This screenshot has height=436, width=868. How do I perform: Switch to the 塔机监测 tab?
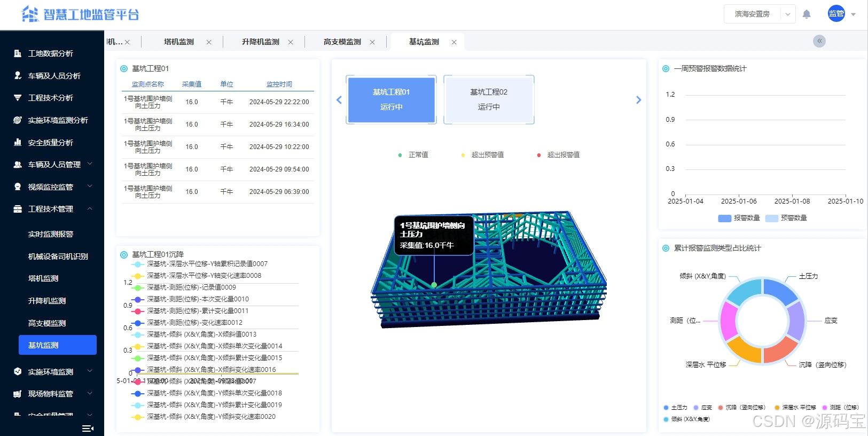(179, 42)
